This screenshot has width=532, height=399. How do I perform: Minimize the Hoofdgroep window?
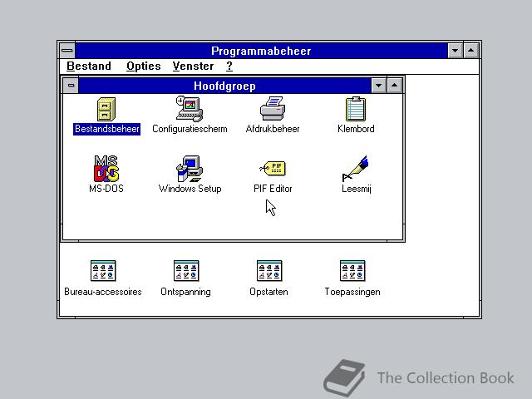pos(379,86)
